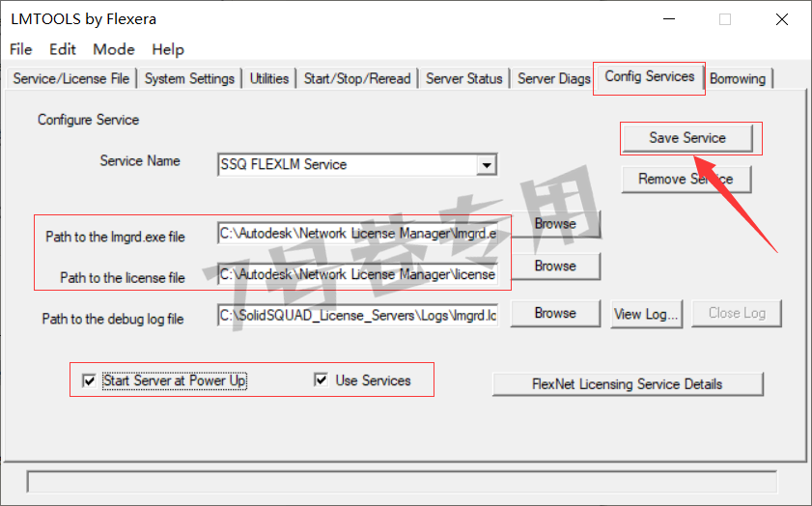Open the File menu
Viewport: 812px width, 506px height.
click(x=20, y=49)
